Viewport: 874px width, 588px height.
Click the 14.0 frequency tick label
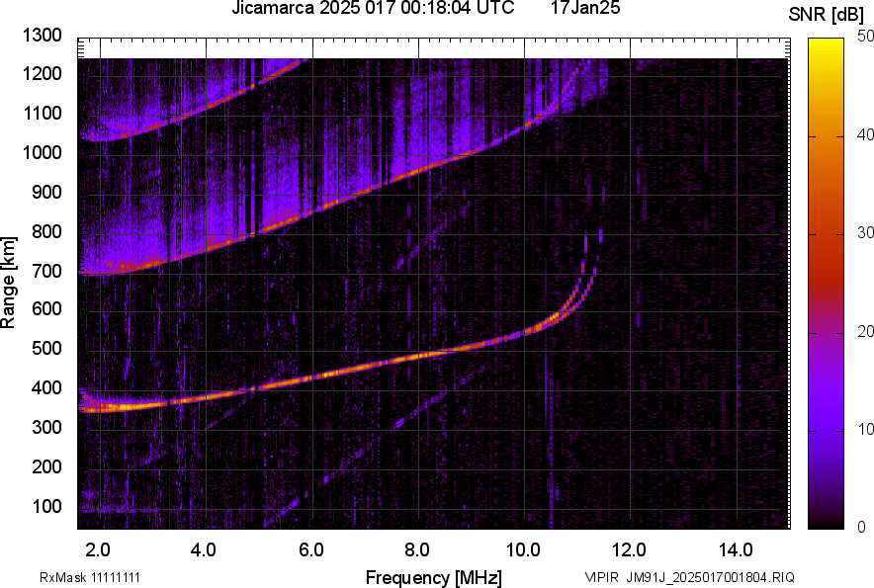(x=736, y=549)
